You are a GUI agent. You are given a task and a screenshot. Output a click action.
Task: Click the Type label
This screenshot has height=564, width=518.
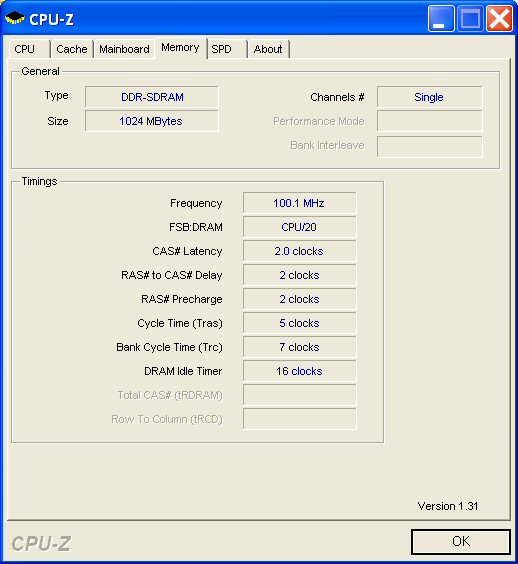click(x=56, y=96)
